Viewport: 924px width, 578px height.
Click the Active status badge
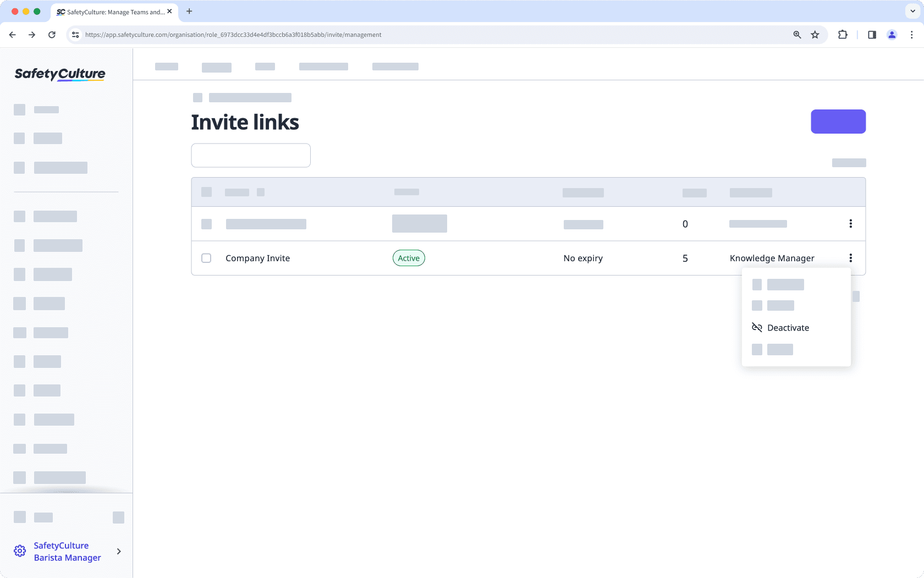(409, 257)
